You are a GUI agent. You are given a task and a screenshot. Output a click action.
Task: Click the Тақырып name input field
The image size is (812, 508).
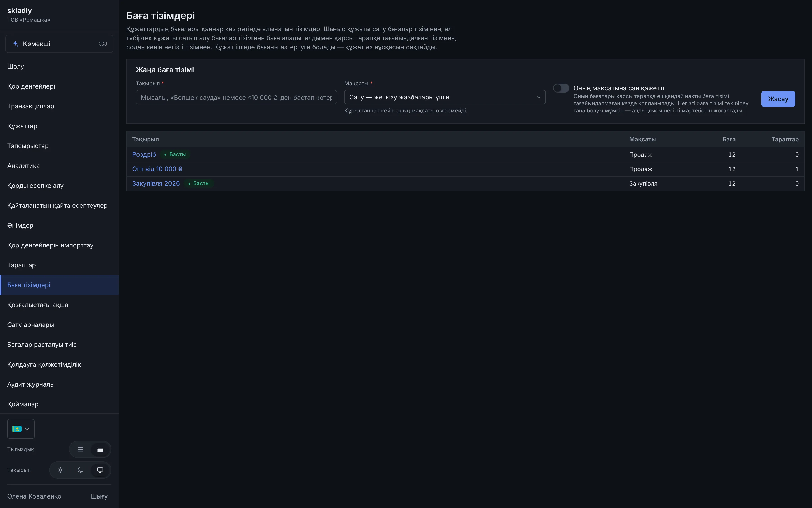[x=236, y=97]
